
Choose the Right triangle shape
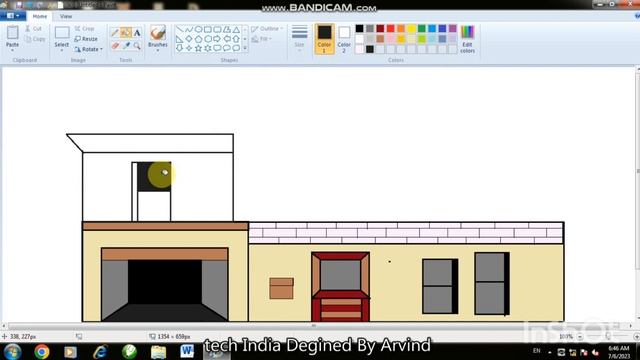tap(179, 39)
